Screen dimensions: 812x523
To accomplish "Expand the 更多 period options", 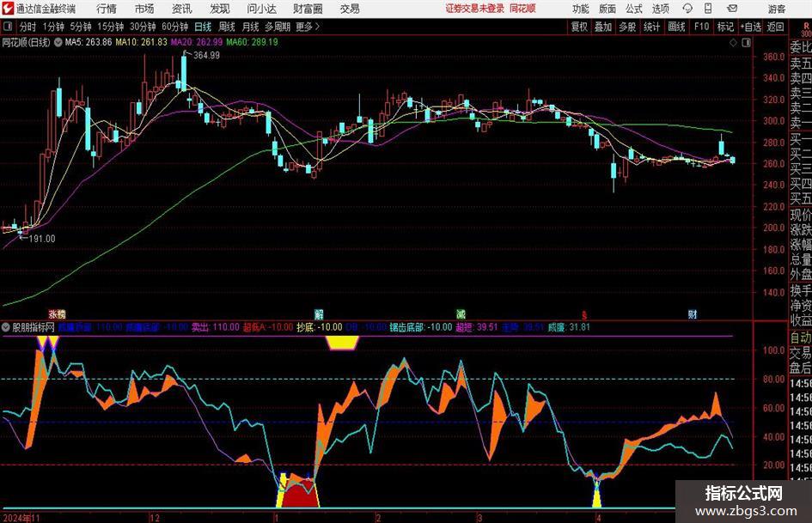I will (308, 27).
